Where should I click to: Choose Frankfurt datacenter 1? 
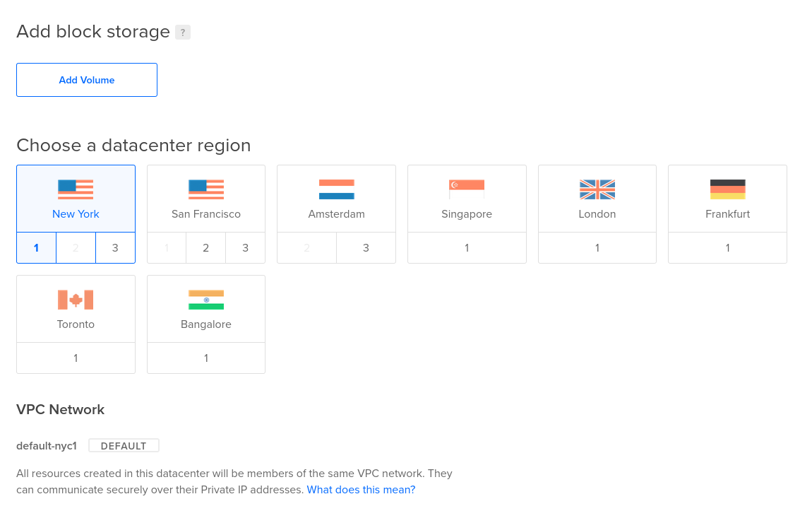point(727,248)
